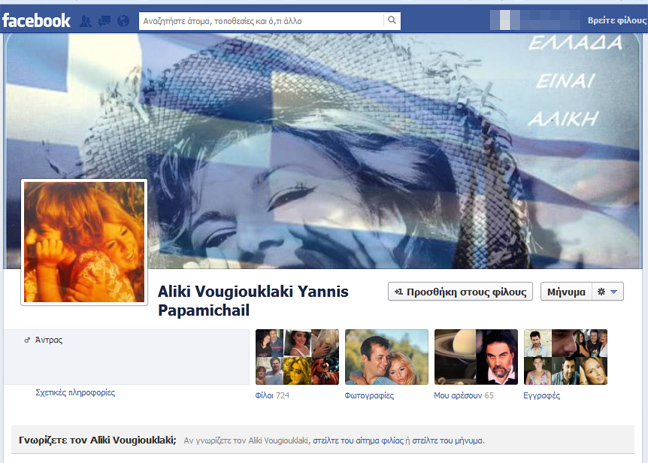Open the Μου αρέσουν thumbnail
648x463 pixels.
[x=475, y=357]
